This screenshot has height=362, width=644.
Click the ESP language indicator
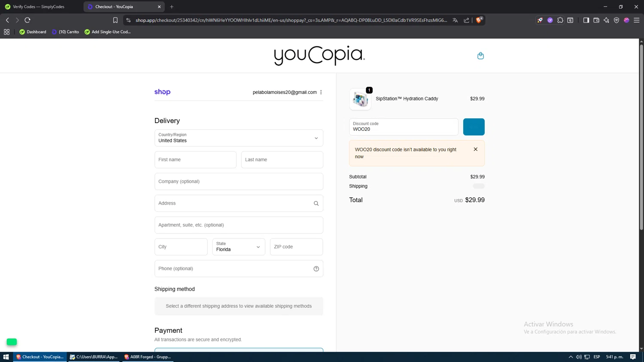[597, 357]
